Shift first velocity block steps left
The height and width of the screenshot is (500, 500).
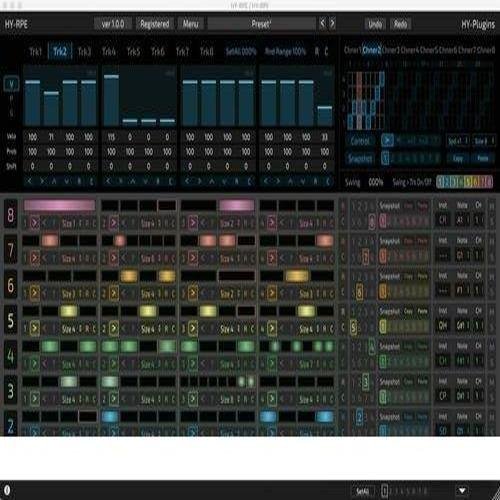pos(29,181)
